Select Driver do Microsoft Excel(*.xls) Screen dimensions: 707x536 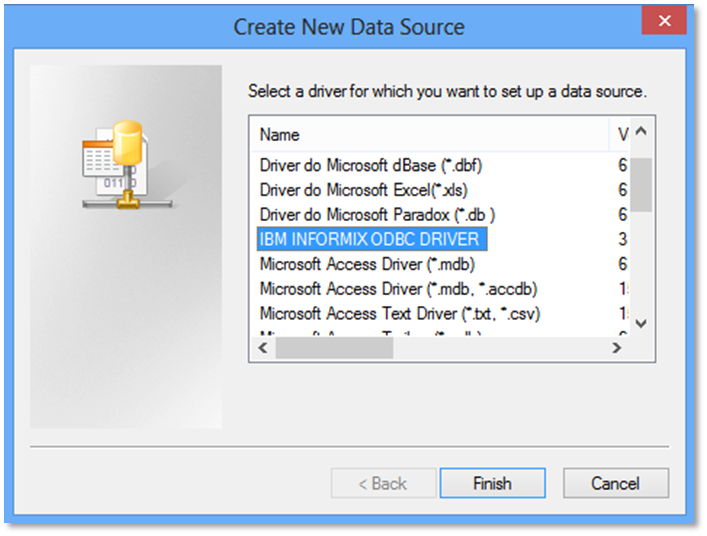pyautogui.click(x=363, y=190)
